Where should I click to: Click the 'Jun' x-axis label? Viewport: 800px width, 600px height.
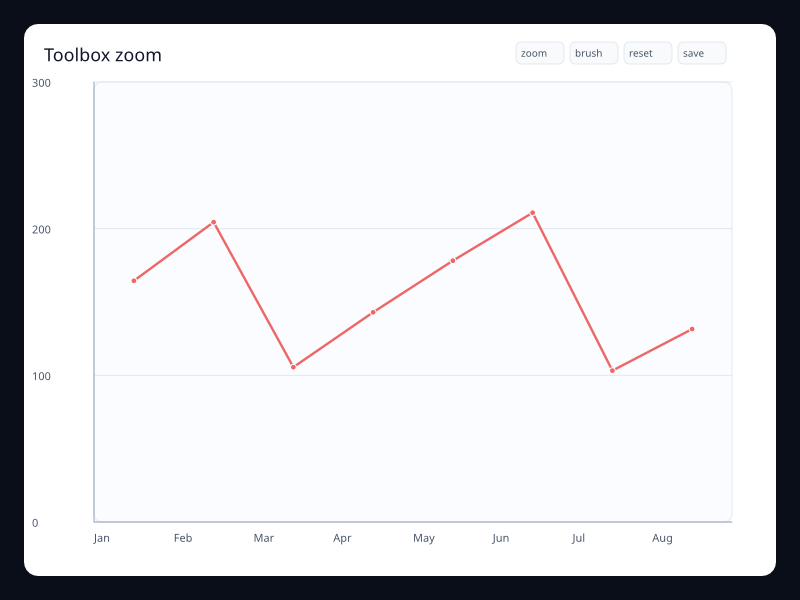click(501, 538)
